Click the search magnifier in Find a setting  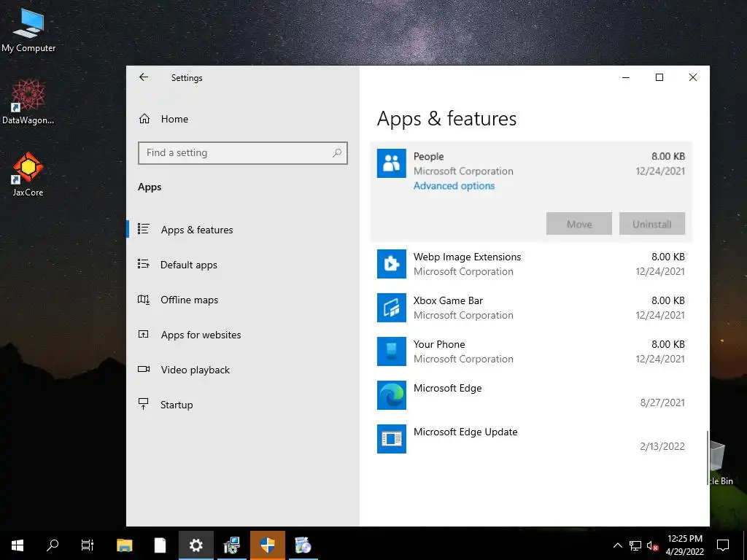click(337, 153)
